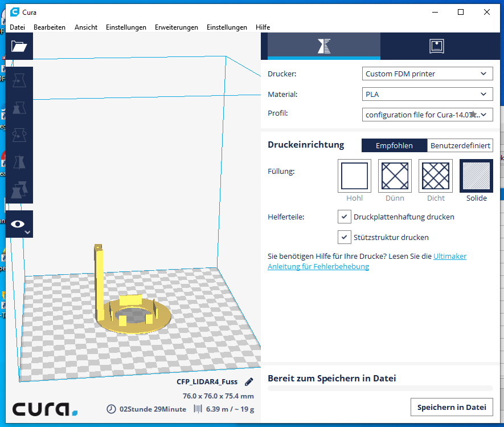Open Ultimaker Anleitung für Fehlerbehebung link
The width and height of the screenshot is (504, 427).
click(x=318, y=266)
